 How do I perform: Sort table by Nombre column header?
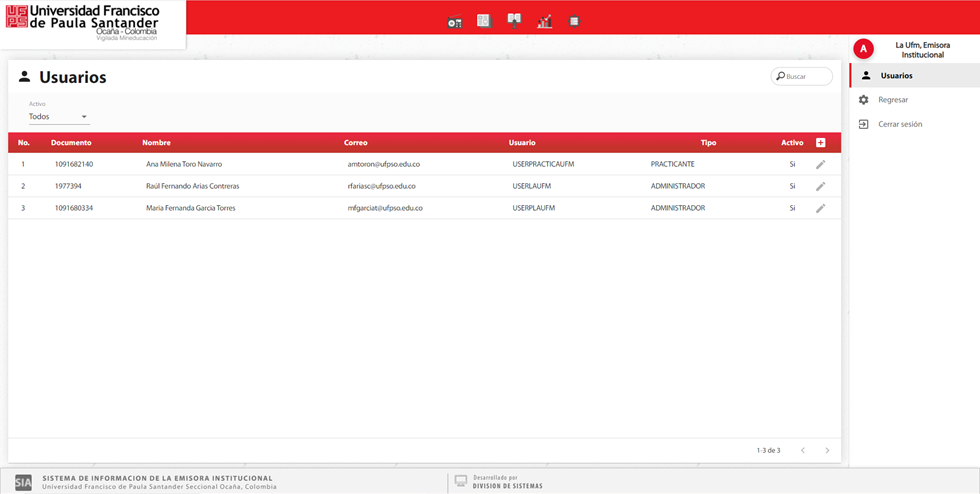tap(156, 143)
